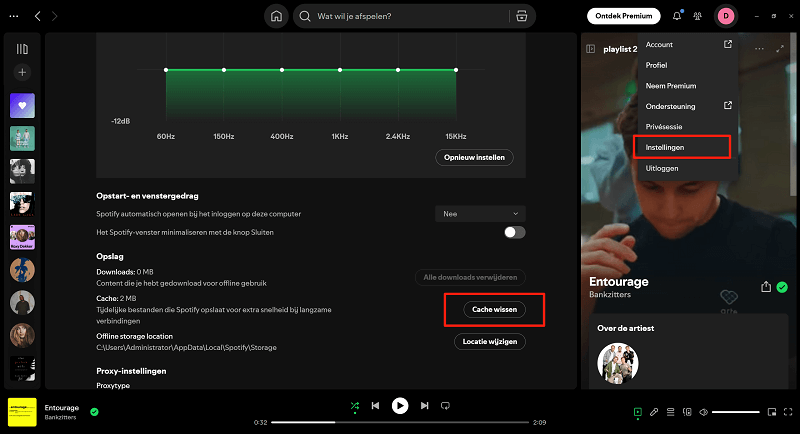Open the Browse icon in search bar
800x434 pixels.
[x=521, y=16]
